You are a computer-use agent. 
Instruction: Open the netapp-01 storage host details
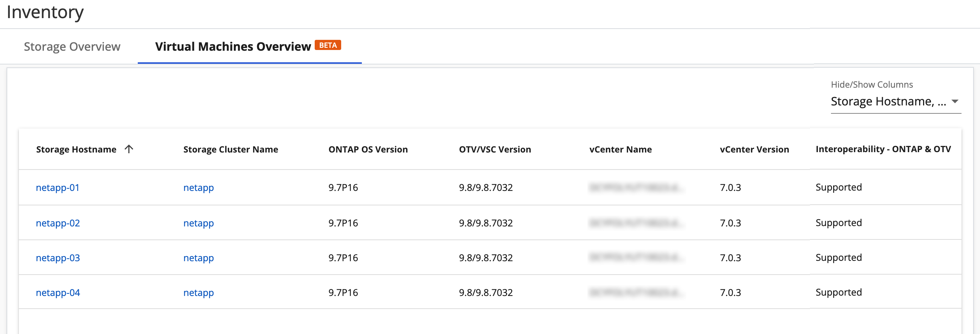57,187
